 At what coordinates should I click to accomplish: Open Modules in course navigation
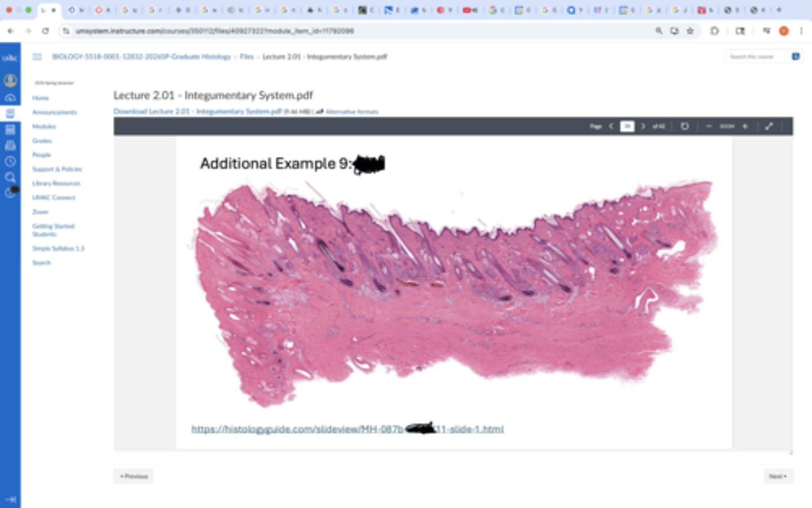[x=44, y=126]
